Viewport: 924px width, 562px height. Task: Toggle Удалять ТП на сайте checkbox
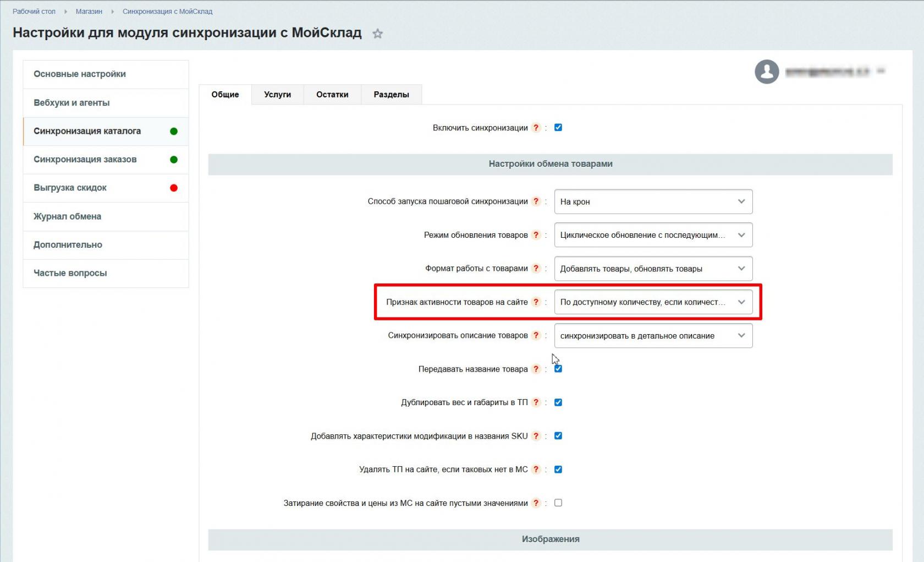[558, 470]
